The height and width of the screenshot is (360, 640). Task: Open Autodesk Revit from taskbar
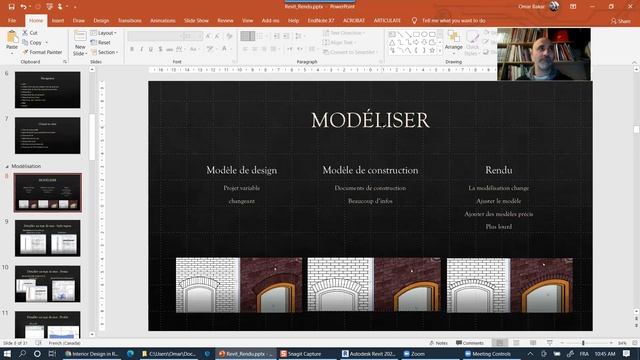click(369, 354)
